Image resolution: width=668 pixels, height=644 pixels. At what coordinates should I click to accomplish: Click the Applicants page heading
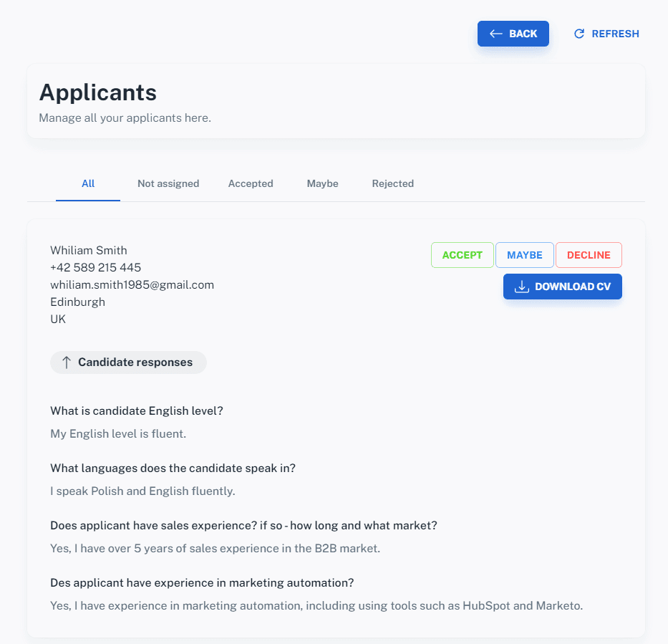click(x=98, y=92)
